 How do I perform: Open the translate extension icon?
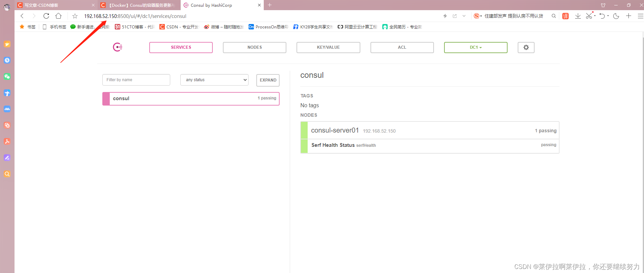point(565,16)
